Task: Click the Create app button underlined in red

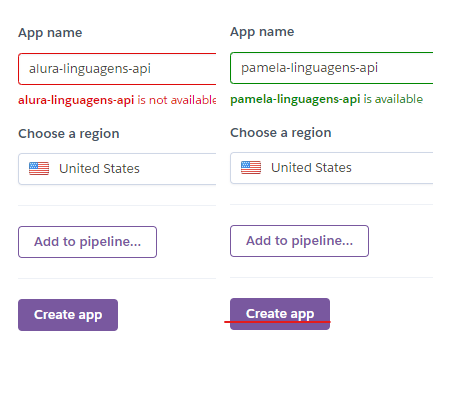Action: (x=280, y=314)
